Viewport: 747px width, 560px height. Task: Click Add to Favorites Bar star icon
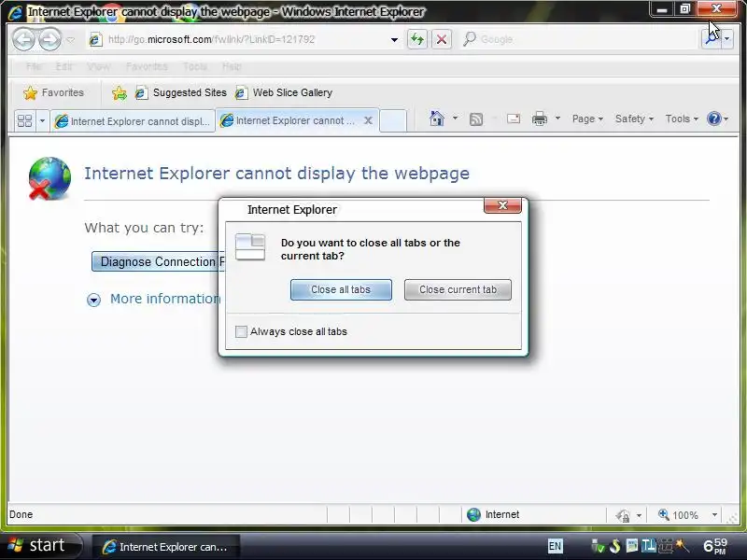(120, 92)
